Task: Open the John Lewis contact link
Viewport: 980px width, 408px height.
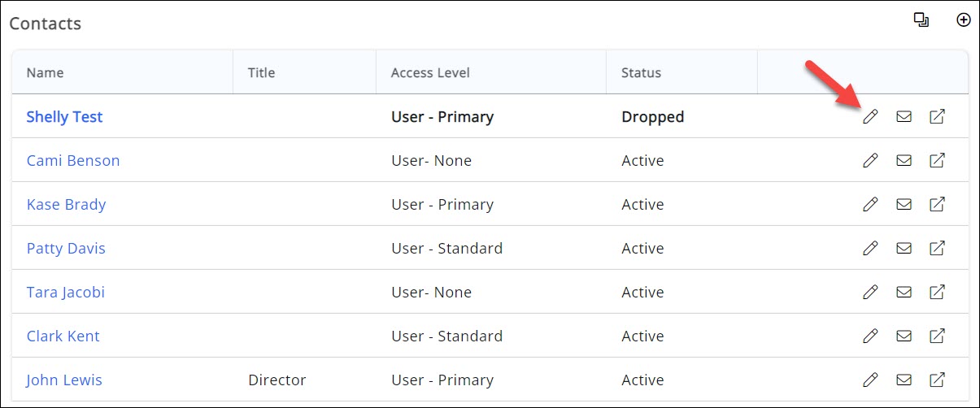Action: click(63, 380)
